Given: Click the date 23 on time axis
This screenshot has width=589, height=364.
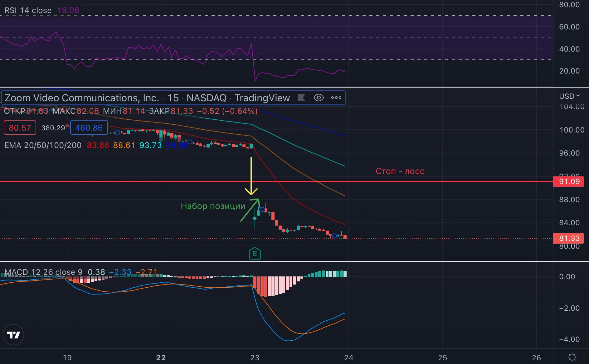Looking at the screenshot, I should tap(255, 357).
